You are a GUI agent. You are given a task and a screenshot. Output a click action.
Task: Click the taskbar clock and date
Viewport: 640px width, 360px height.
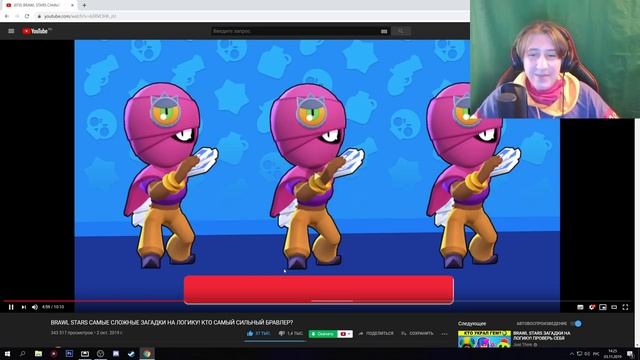pos(613,354)
